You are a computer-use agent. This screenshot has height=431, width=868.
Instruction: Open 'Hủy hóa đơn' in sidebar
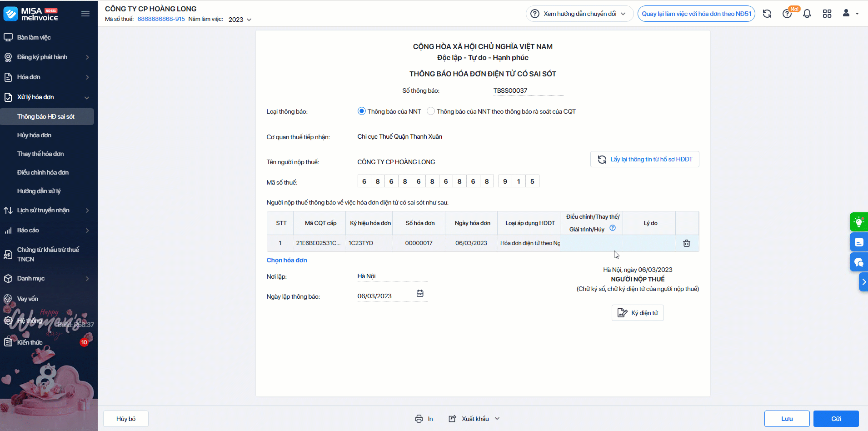click(35, 135)
